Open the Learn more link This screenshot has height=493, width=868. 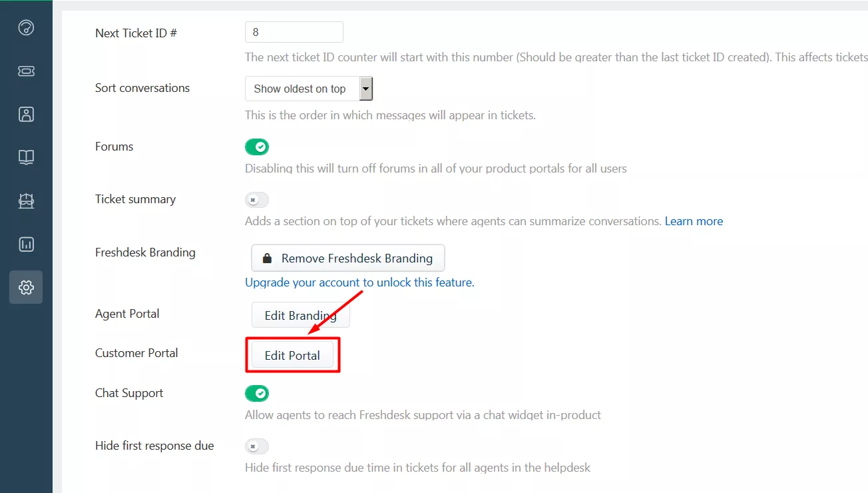[694, 221]
